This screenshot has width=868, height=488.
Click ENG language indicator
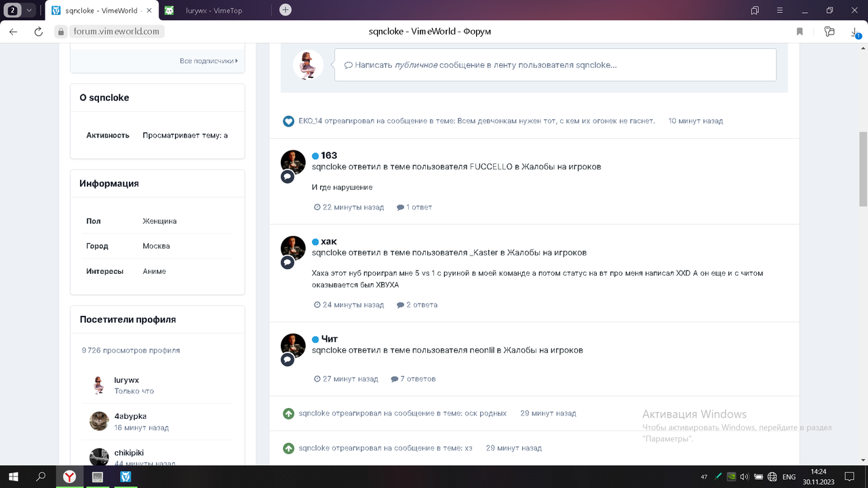[x=789, y=477]
